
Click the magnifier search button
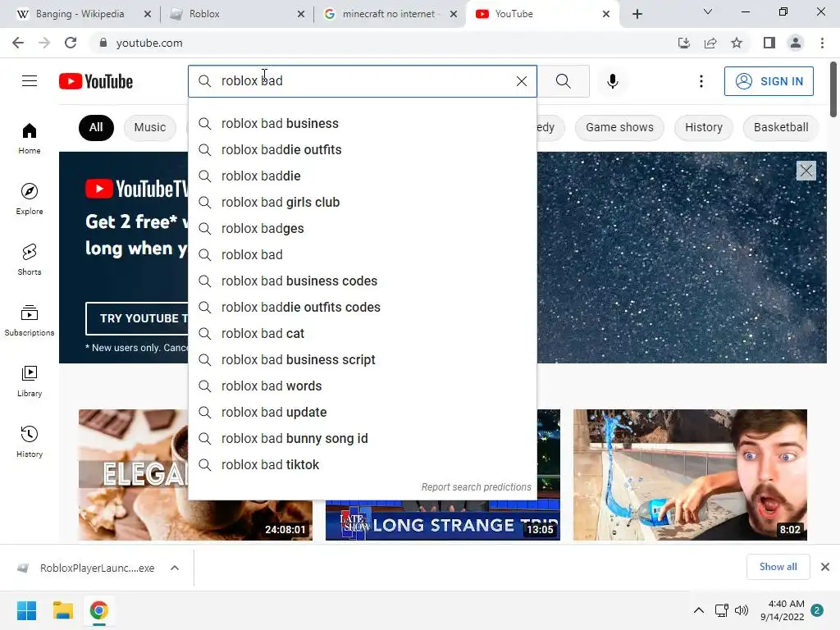tap(563, 81)
